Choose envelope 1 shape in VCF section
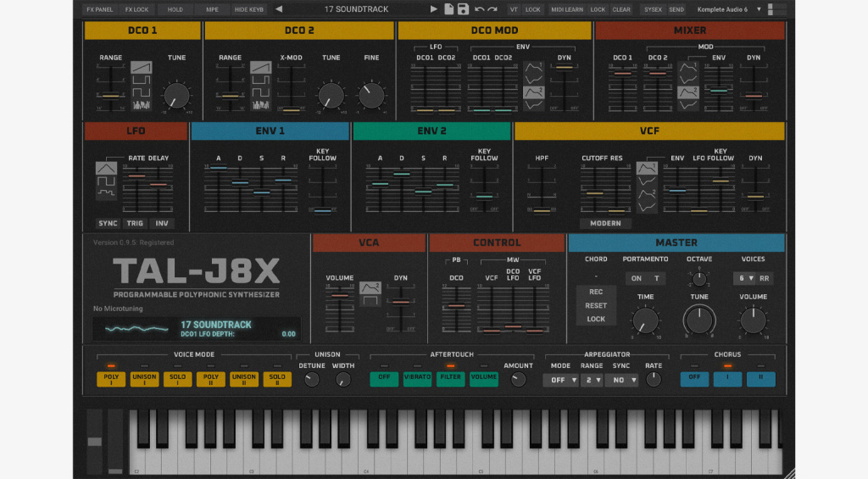868x479 pixels. click(x=647, y=168)
